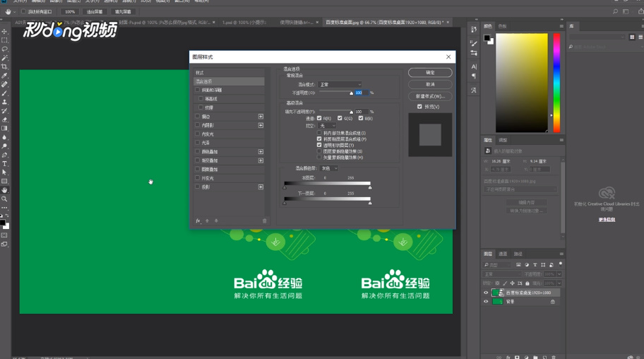
Task: Select the Move tool in the toolbar
Action: coord(4,31)
